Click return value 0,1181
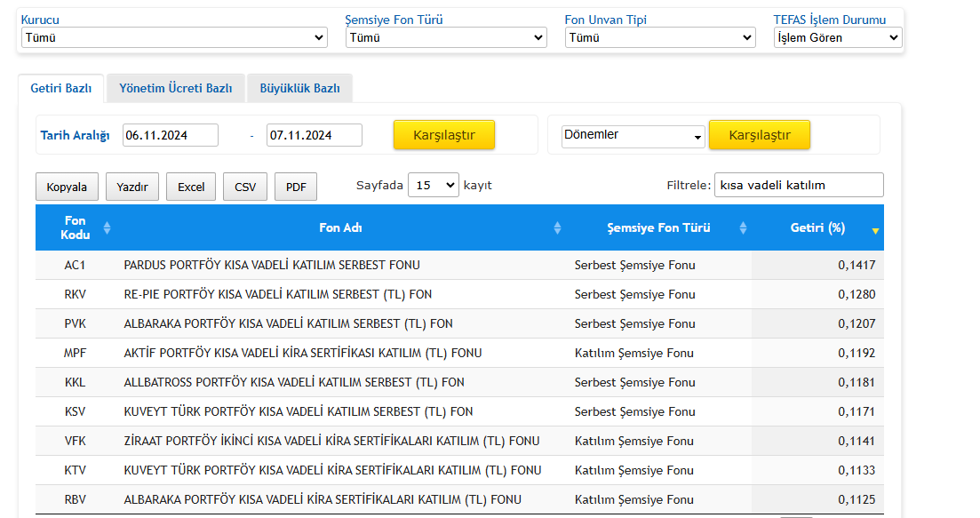Screen dimensions: 980x518 (857, 382)
